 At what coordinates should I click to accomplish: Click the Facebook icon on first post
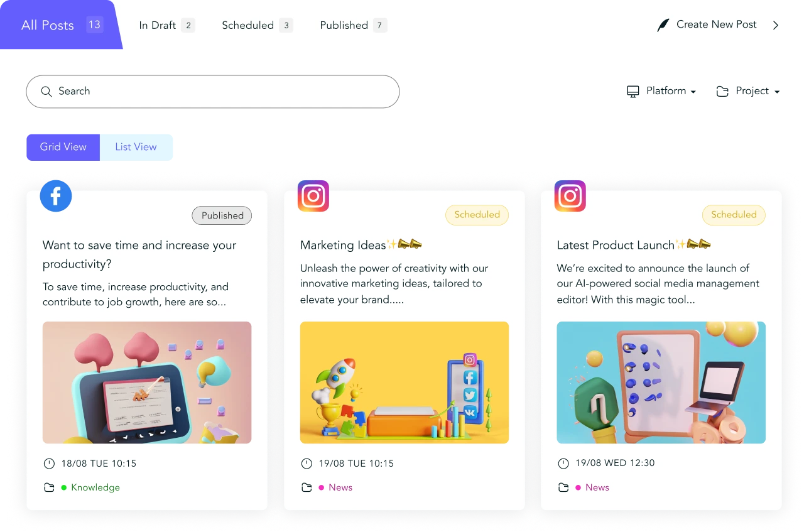pyautogui.click(x=56, y=196)
